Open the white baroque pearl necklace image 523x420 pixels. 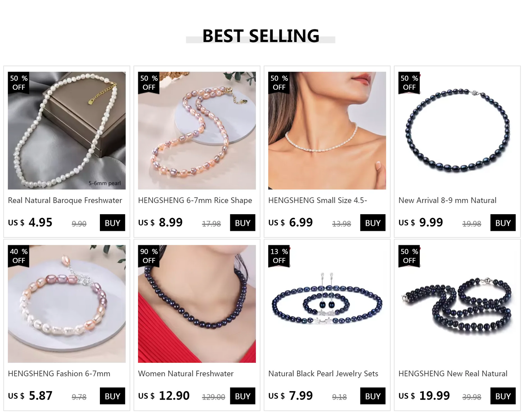(67, 131)
